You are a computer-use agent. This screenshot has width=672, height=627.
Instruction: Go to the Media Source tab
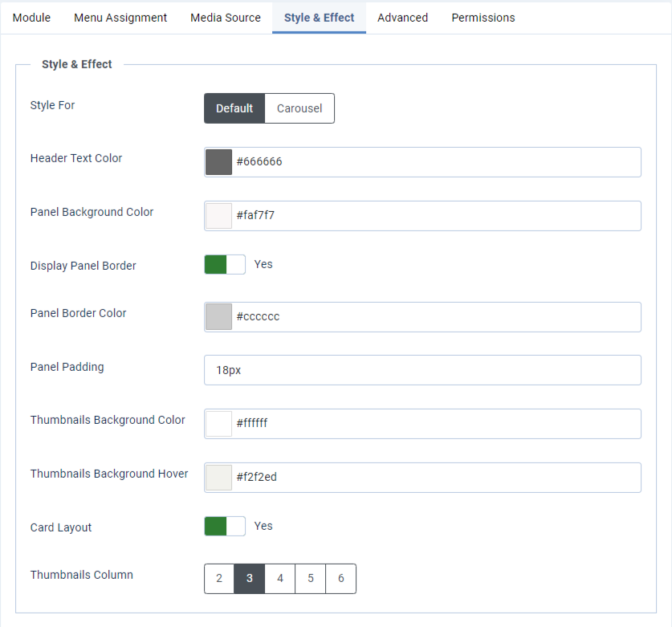click(x=226, y=18)
